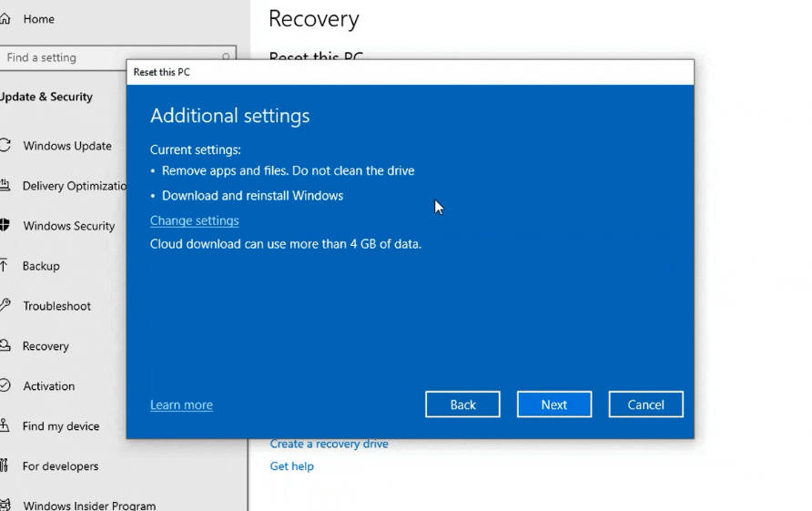Image resolution: width=812 pixels, height=511 pixels.
Task: Click the Home icon in the sidebar
Action: pos(5,18)
